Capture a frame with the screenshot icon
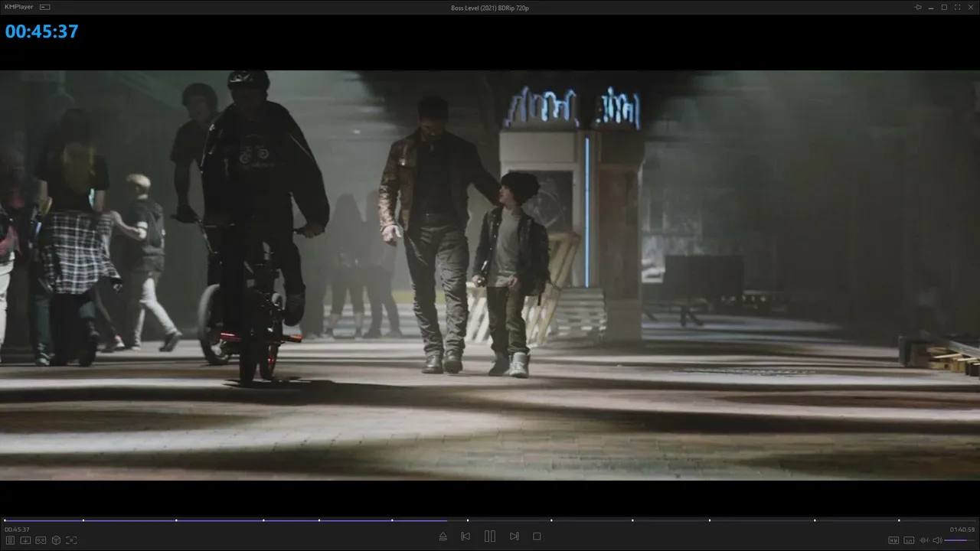 coord(71,540)
